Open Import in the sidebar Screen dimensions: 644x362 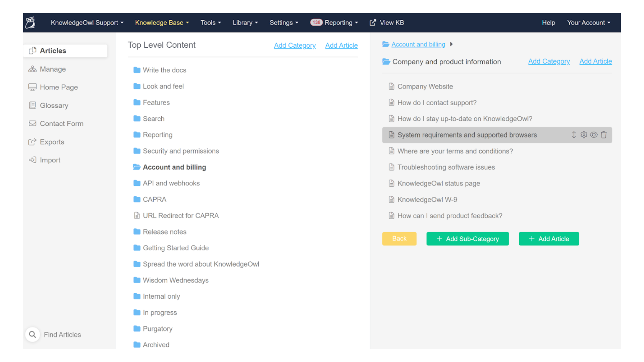click(44, 160)
